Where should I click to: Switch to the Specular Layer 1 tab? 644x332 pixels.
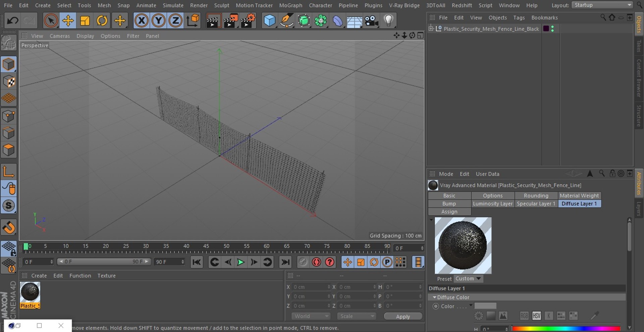536,204
